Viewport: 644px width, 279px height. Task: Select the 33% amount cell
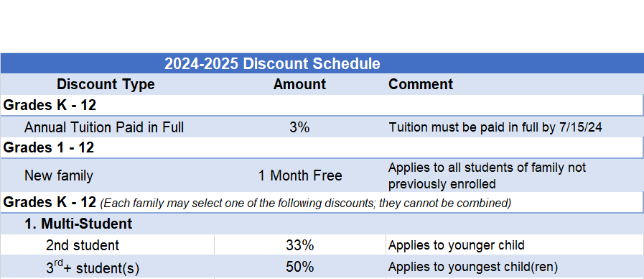tap(300, 245)
